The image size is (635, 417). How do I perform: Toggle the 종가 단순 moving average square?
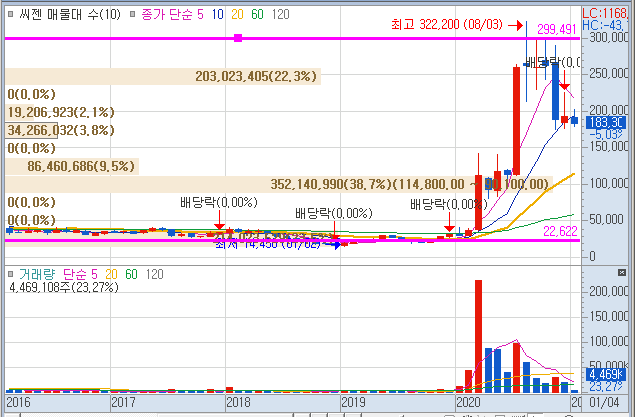132,14
